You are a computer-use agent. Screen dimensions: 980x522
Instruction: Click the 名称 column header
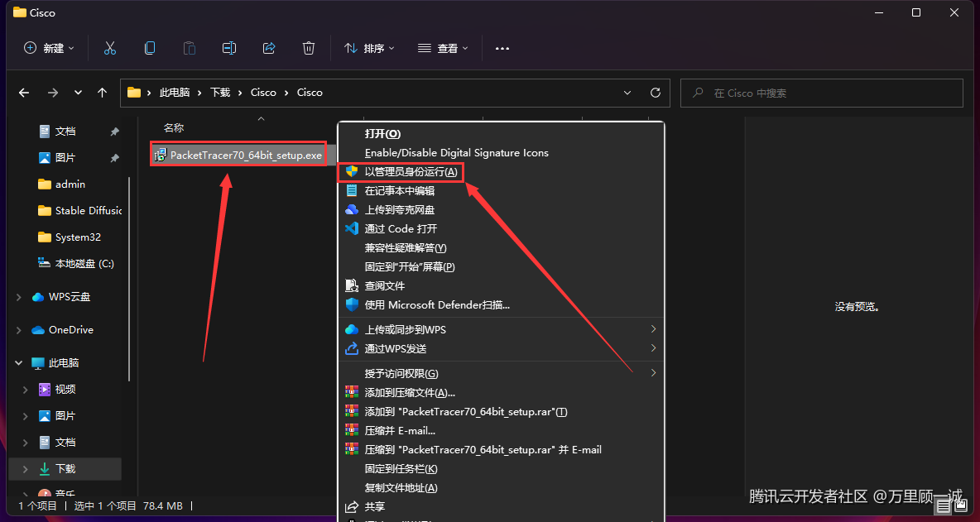(174, 128)
